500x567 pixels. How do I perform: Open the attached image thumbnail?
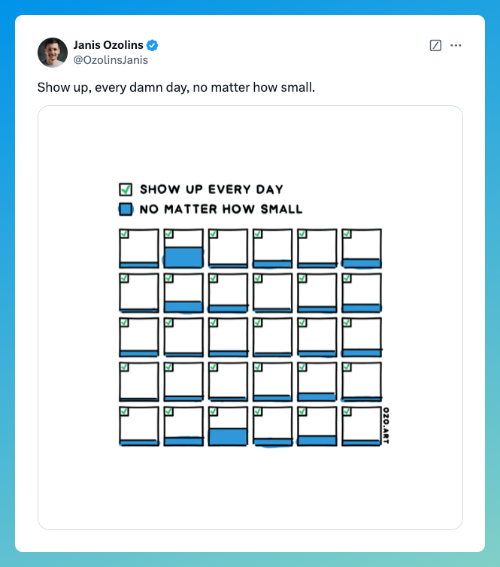(250, 317)
